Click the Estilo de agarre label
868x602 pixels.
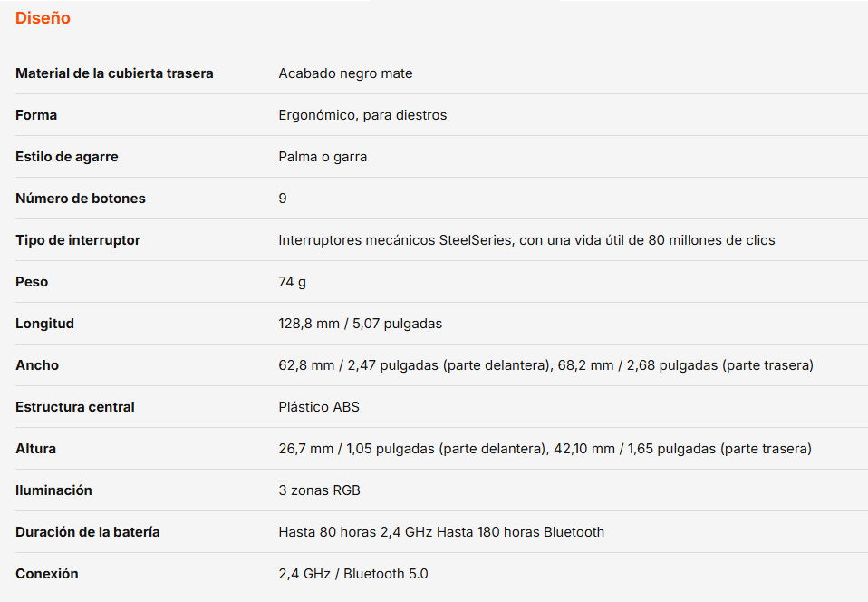coord(67,157)
